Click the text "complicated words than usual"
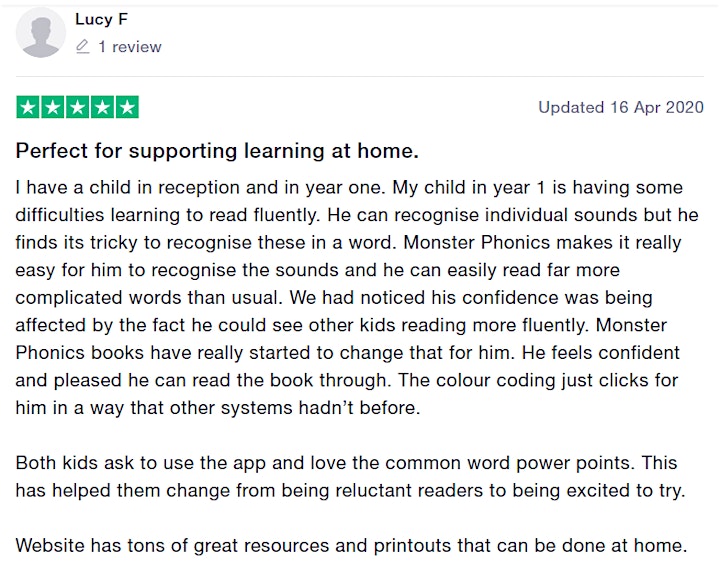Image resolution: width=720 pixels, height=573 pixels. click(147, 298)
